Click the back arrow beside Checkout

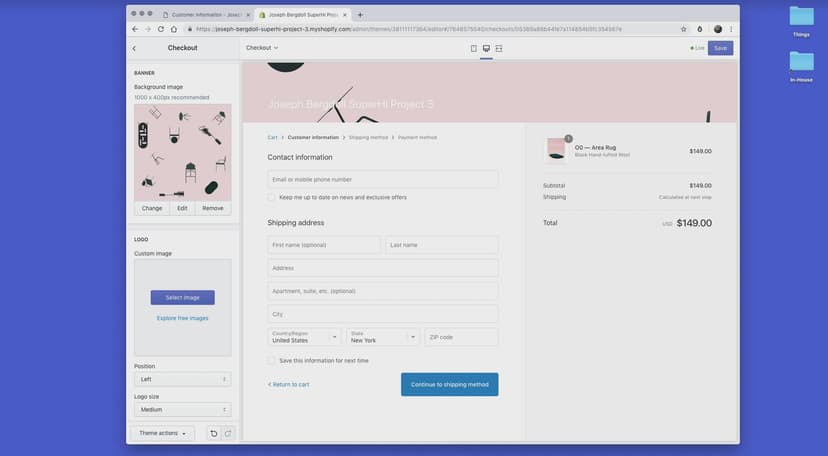135,48
